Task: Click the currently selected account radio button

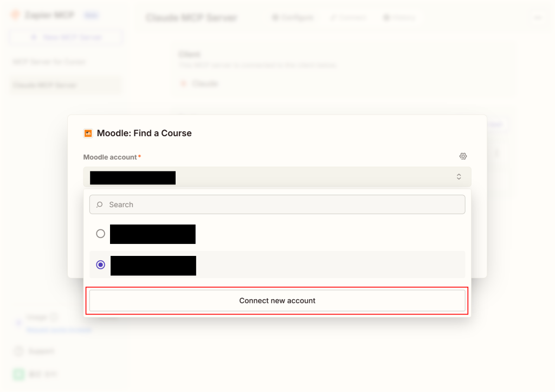Action: [x=100, y=265]
